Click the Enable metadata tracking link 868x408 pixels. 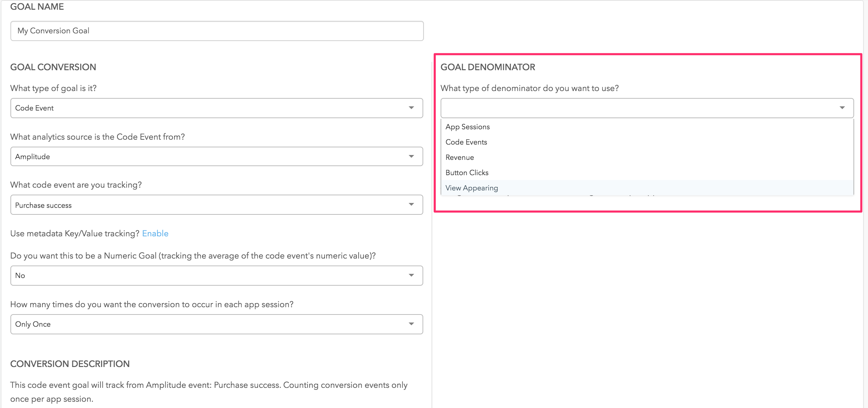click(x=155, y=234)
